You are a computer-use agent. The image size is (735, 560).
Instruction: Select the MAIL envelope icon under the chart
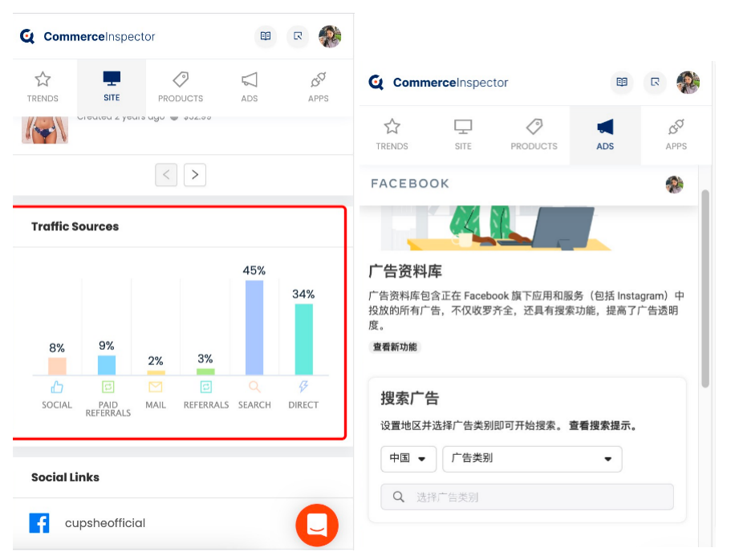(156, 388)
